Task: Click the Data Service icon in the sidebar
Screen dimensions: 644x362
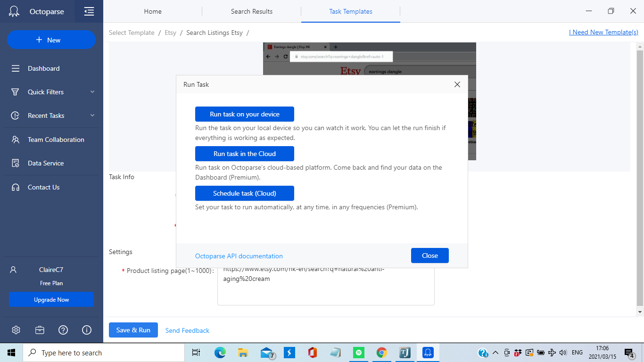Action: [x=16, y=163]
